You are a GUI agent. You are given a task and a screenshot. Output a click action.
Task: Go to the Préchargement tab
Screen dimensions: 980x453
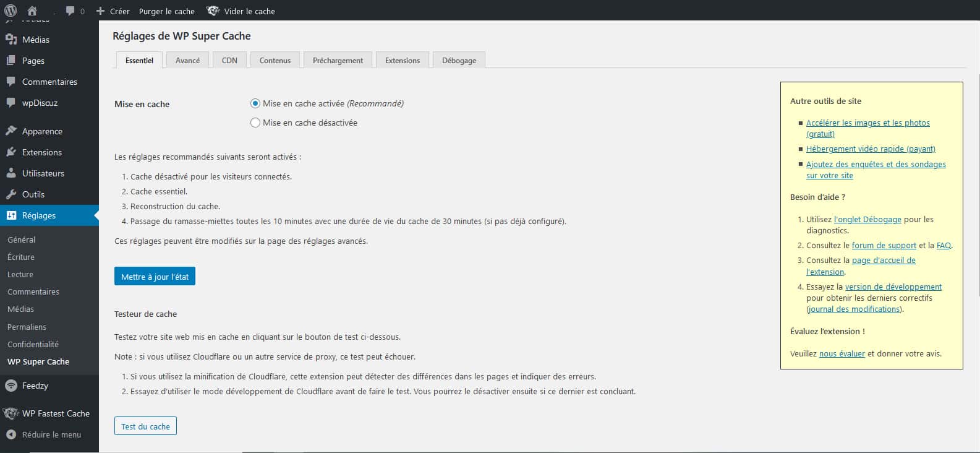coord(338,60)
